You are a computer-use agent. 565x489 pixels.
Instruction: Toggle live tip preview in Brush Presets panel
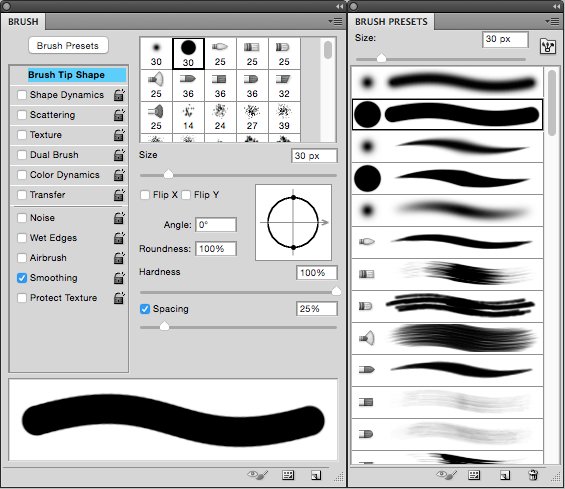tap(446, 475)
